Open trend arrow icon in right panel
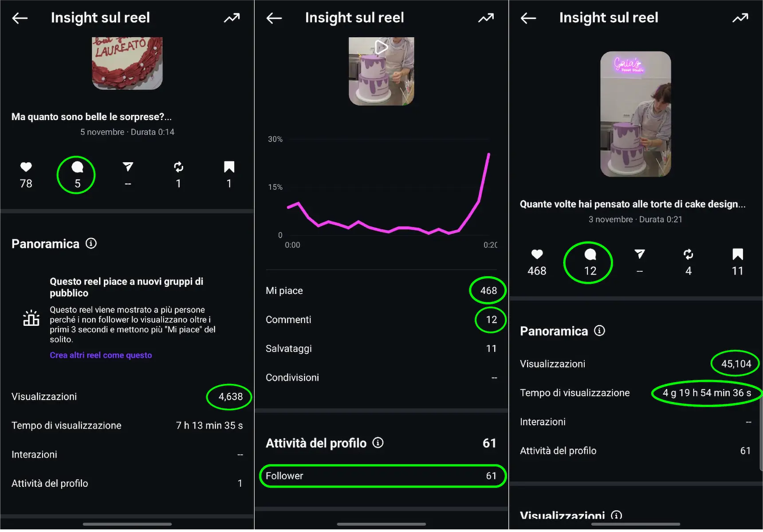The image size is (763, 532). point(740,18)
